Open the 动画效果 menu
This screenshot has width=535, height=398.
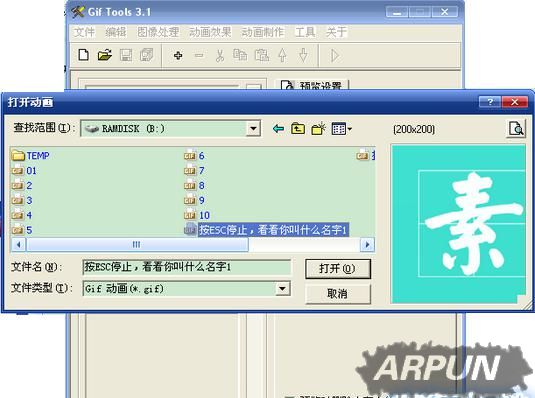pos(210,32)
